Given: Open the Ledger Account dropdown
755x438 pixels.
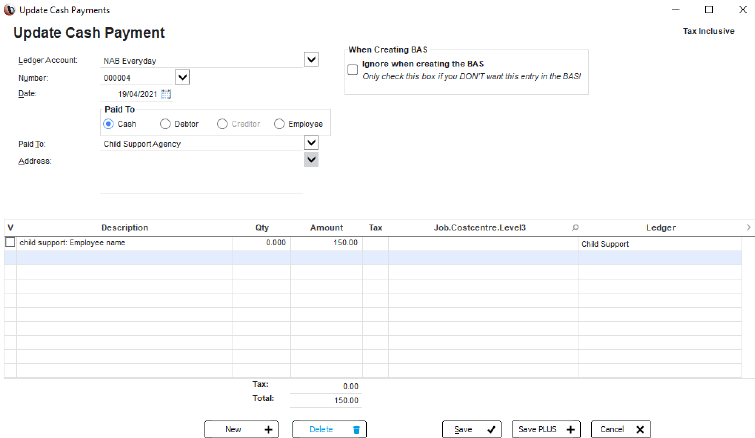Looking at the screenshot, I should tap(312, 60).
